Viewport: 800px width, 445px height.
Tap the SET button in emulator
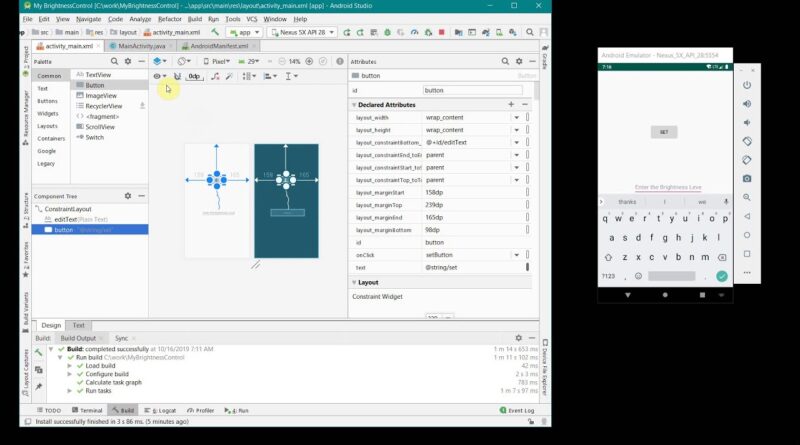[664, 132]
